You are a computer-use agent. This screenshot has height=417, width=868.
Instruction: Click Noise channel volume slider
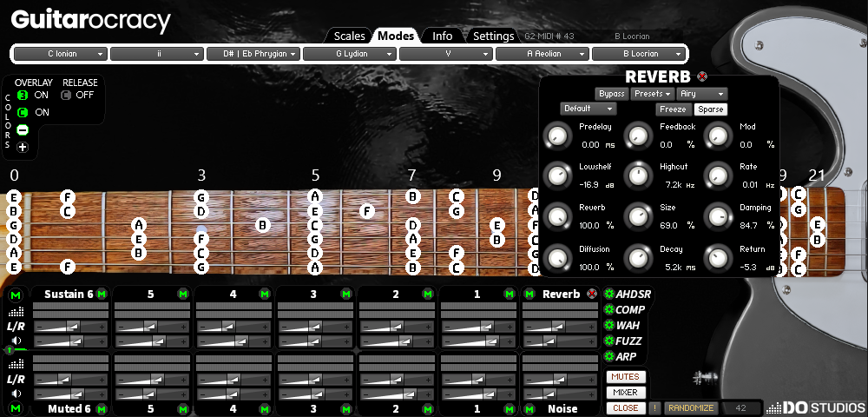click(x=560, y=394)
